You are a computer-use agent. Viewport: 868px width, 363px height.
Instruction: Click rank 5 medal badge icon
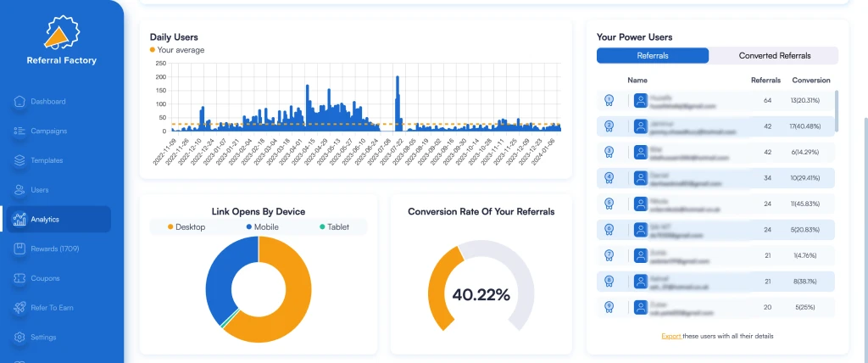click(x=609, y=204)
